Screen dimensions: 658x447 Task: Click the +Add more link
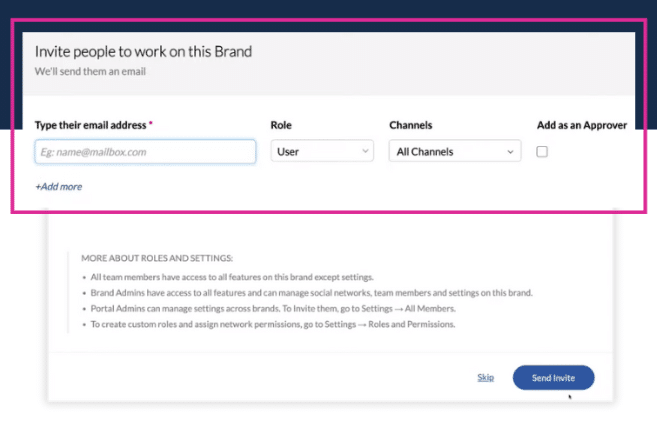point(58,186)
